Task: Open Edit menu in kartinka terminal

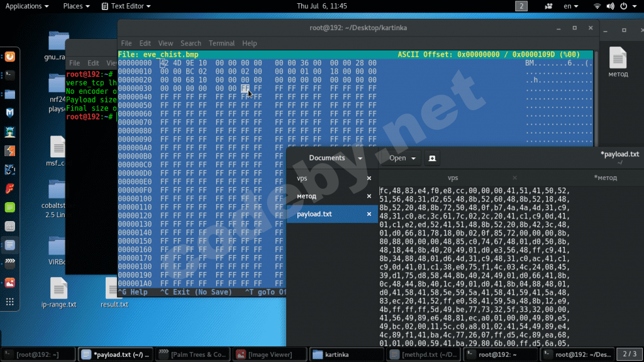Action: 145,43
